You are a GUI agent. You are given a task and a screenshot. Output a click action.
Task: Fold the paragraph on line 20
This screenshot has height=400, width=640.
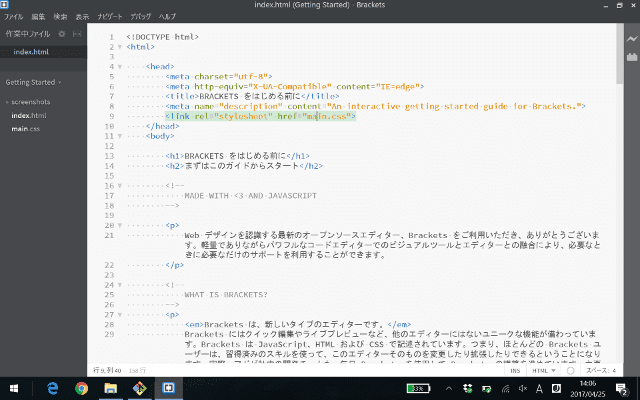click(120, 225)
